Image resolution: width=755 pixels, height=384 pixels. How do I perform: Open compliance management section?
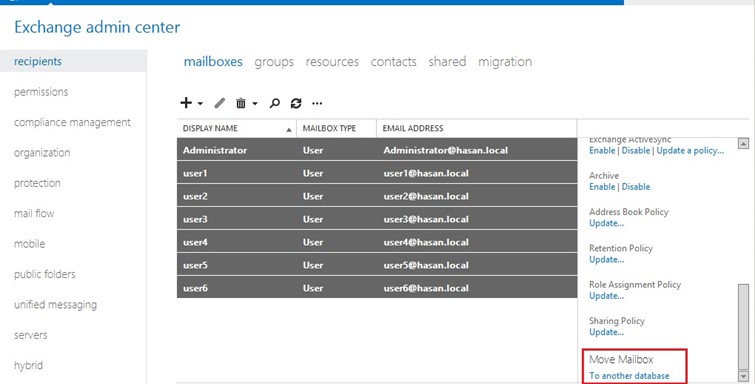click(72, 122)
